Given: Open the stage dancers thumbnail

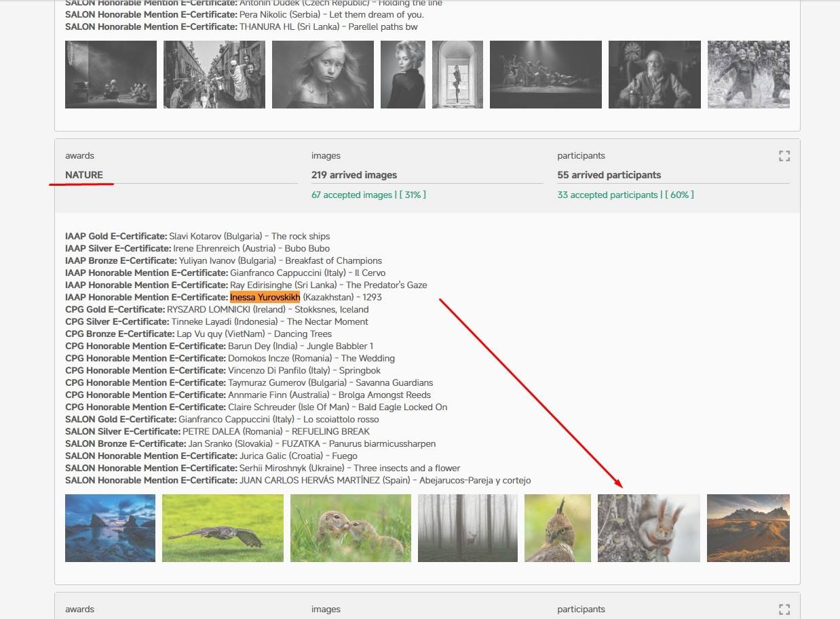Looking at the screenshot, I should [546, 75].
